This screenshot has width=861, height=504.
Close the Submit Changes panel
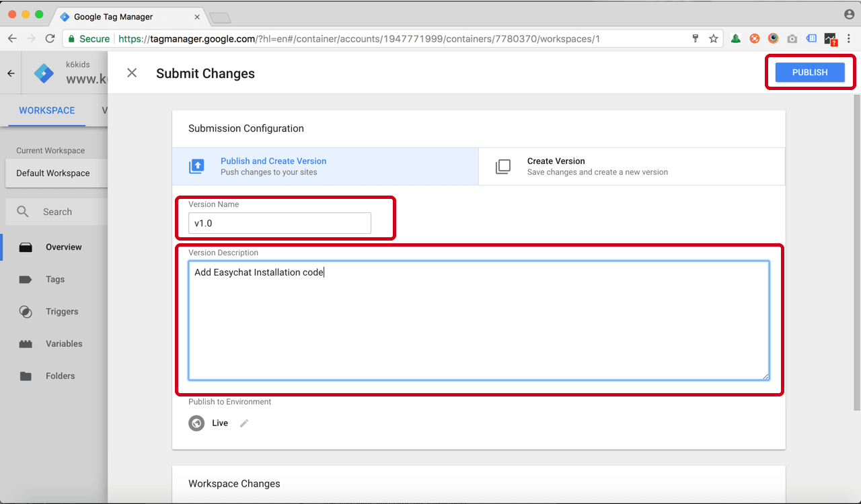click(x=132, y=73)
